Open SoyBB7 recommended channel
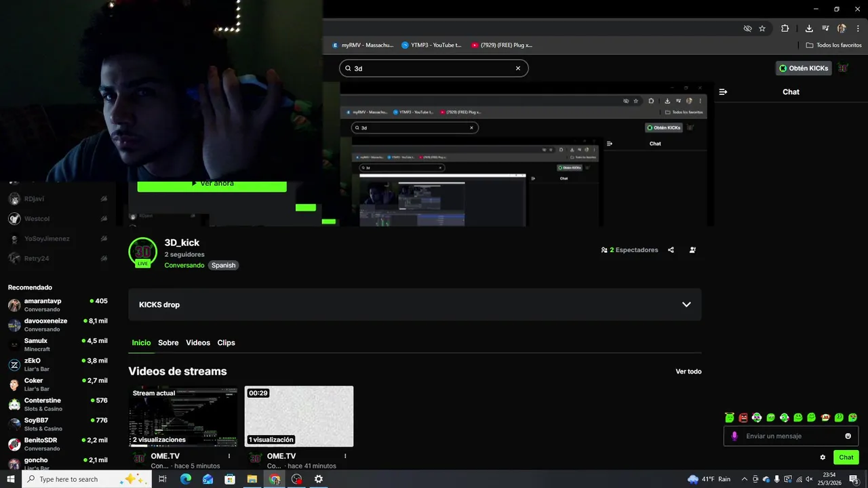868x488 pixels. coord(58,424)
